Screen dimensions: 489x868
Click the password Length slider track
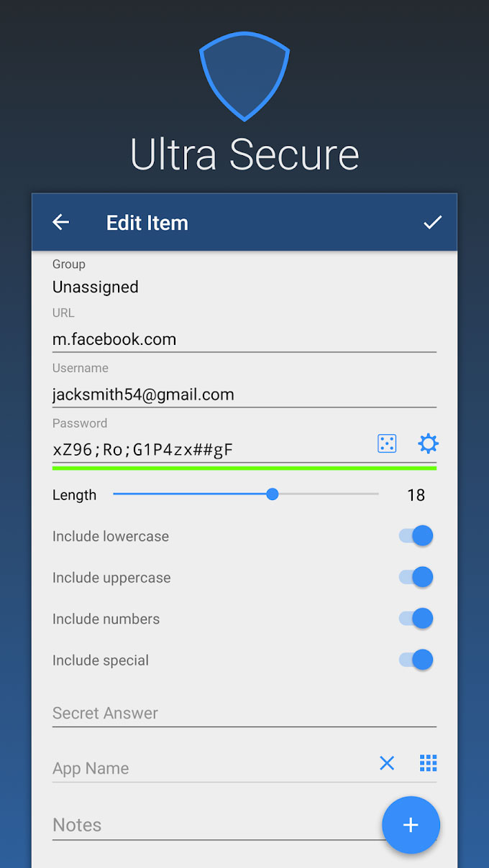[x=245, y=494]
